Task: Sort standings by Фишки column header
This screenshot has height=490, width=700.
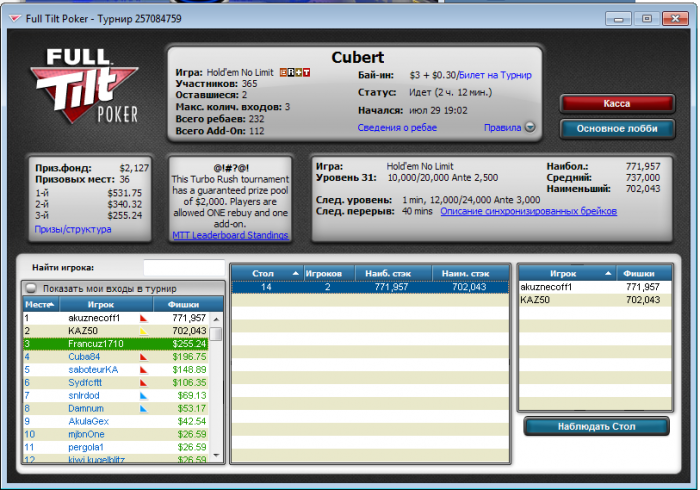Action: point(188,304)
